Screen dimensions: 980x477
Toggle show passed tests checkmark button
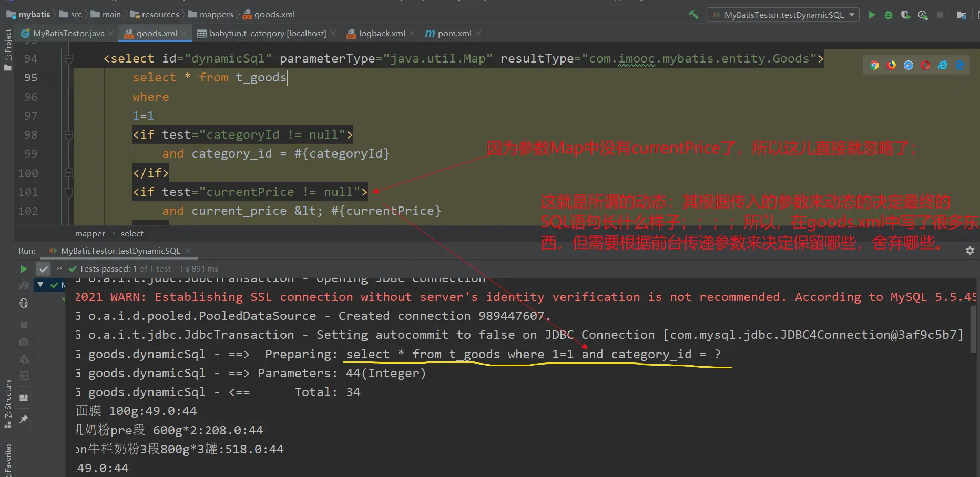(x=44, y=269)
